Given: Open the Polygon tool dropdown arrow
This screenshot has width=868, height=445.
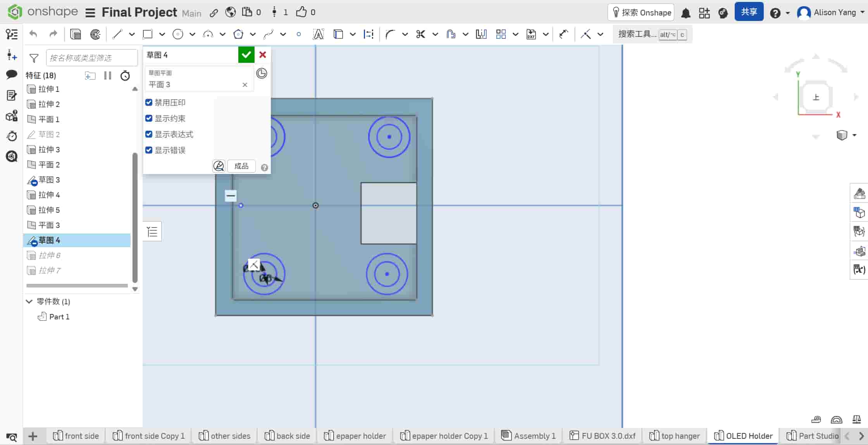Looking at the screenshot, I should click(x=253, y=34).
